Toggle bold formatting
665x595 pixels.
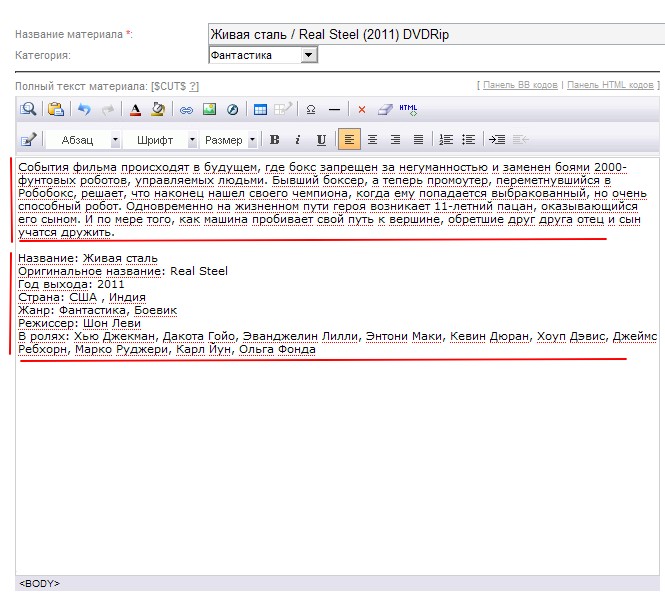[x=275, y=140]
